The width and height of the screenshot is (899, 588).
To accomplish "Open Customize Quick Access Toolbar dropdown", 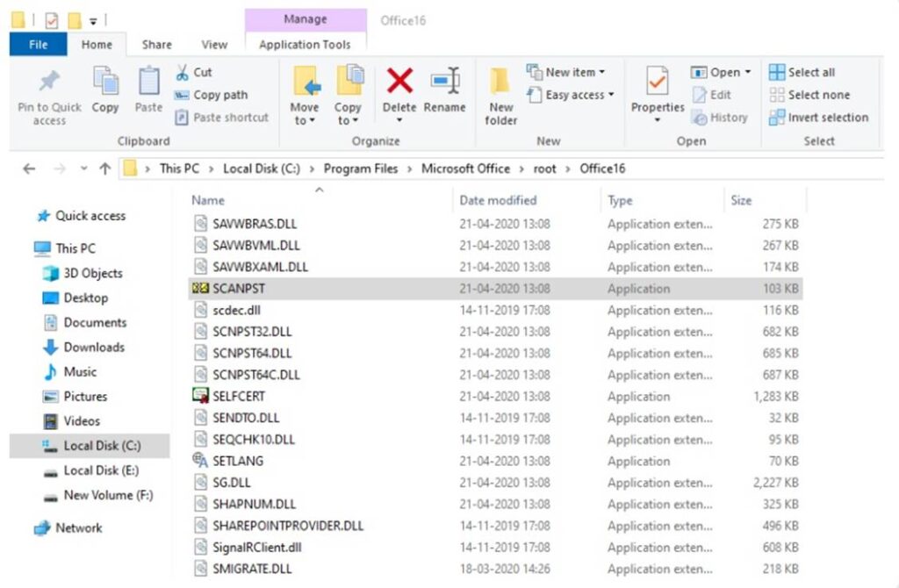I will tap(93, 22).
